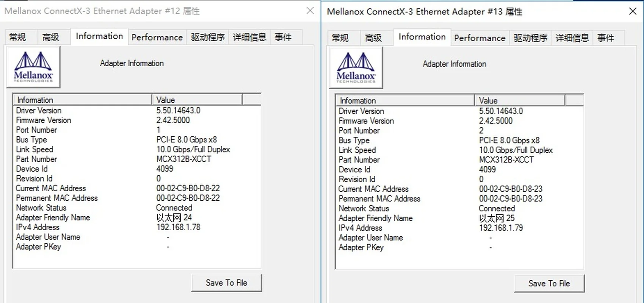
Task: Select Part Number row in Adapter #12 list
Action: pyautogui.click(x=137, y=159)
